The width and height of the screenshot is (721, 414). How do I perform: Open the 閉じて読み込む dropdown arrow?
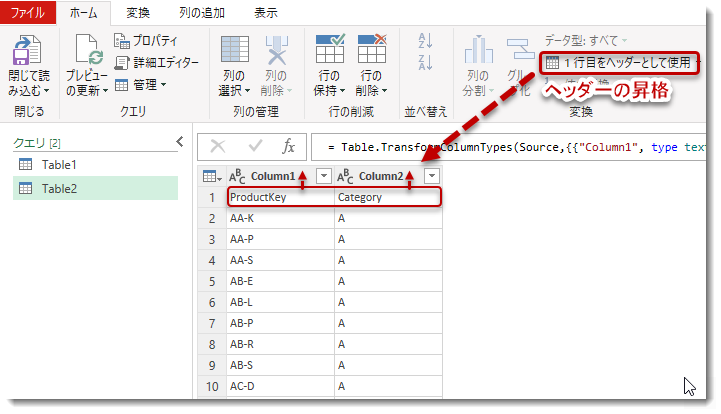click(46, 91)
